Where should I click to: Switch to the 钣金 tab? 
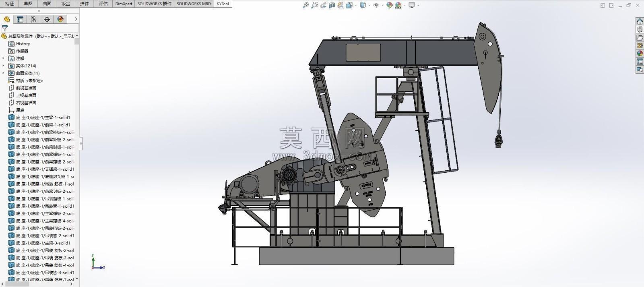(66, 4)
